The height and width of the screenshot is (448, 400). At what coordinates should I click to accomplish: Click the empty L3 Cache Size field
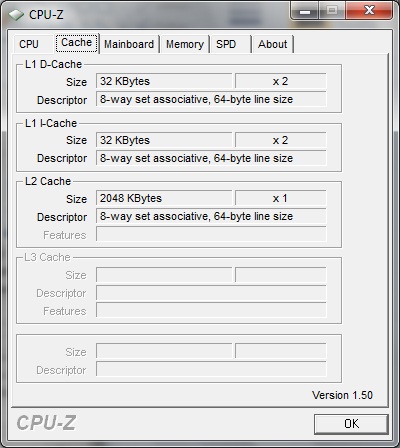(x=164, y=275)
